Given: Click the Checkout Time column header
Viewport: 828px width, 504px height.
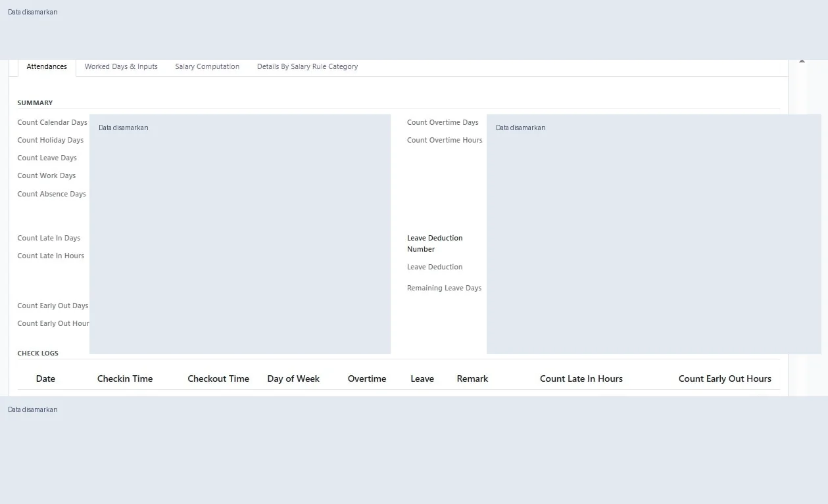Looking at the screenshot, I should 218,378.
